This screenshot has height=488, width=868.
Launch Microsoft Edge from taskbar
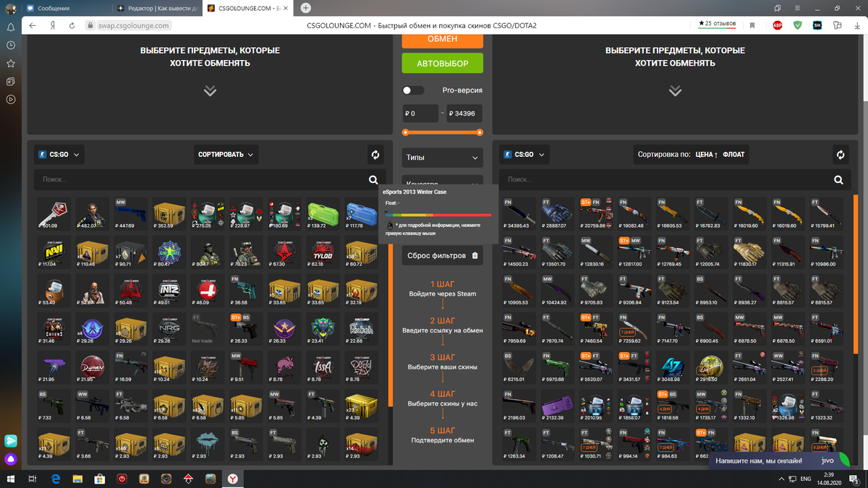[x=56, y=479]
